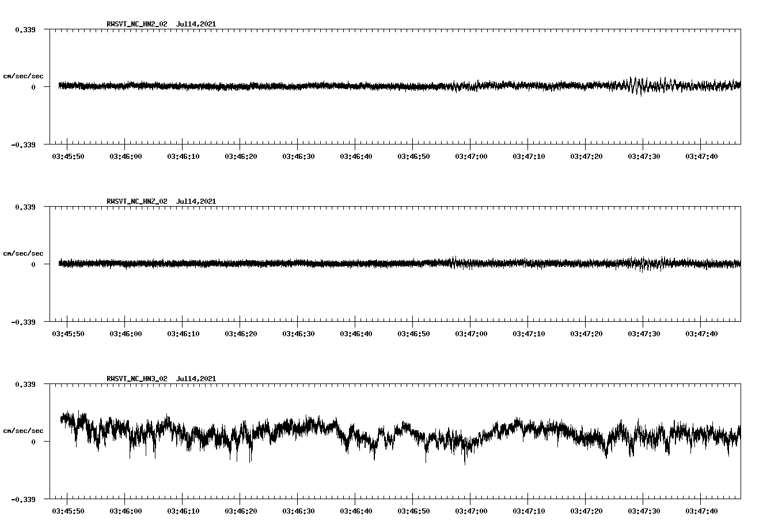
Task: Click the flat baseline of the HNZ waveform trace
Action: [230, 264]
